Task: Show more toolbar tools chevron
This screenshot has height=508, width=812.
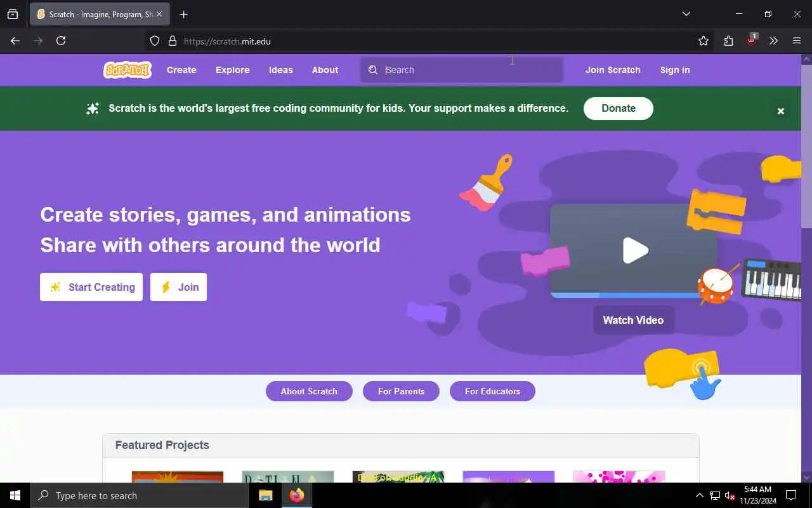Action: coord(773,41)
